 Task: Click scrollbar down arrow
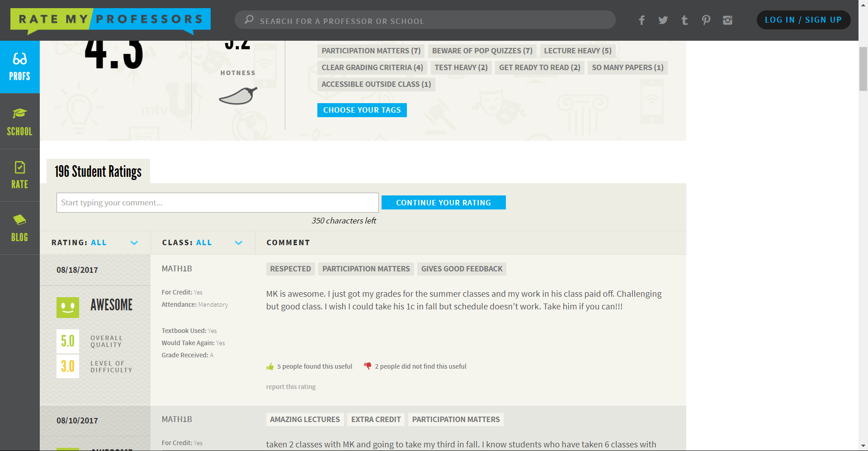click(x=863, y=446)
